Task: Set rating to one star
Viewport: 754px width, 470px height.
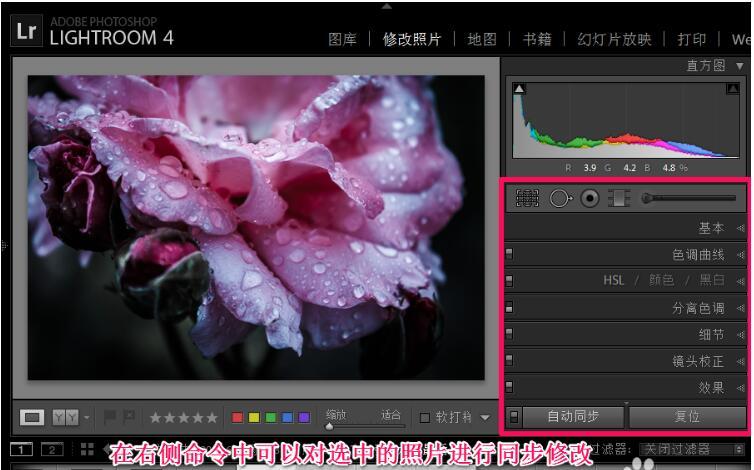Action: [x=155, y=418]
